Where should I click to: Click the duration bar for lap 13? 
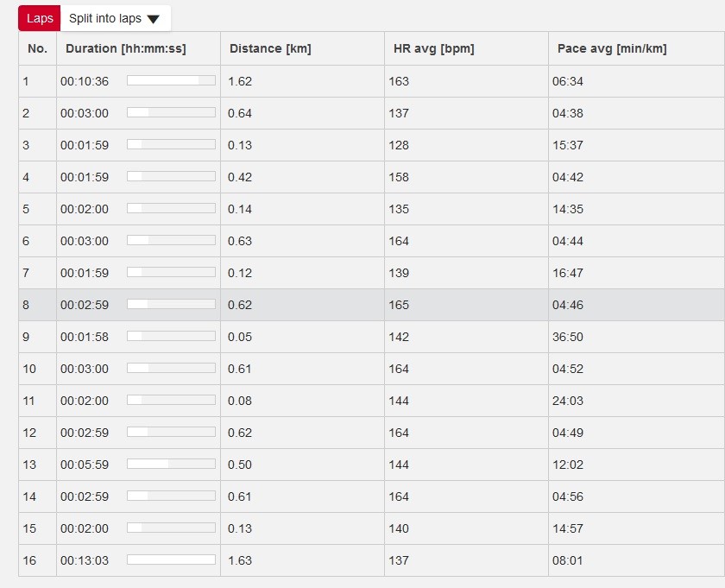(171, 464)
